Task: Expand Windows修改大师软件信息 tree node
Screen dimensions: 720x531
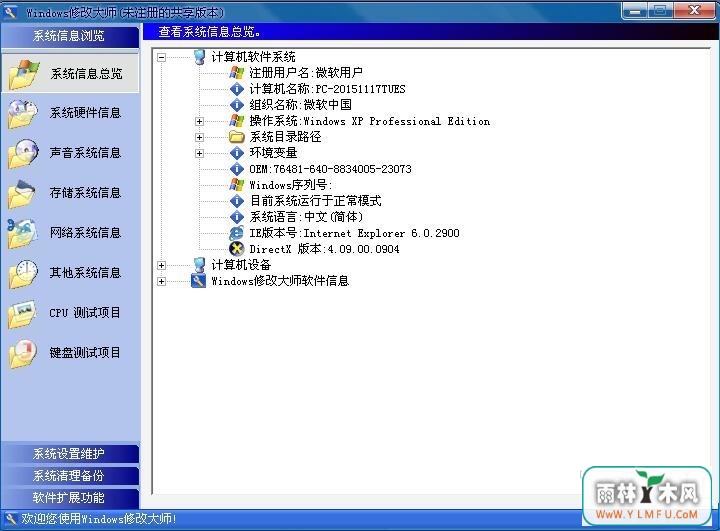Action: pos(161,282)
